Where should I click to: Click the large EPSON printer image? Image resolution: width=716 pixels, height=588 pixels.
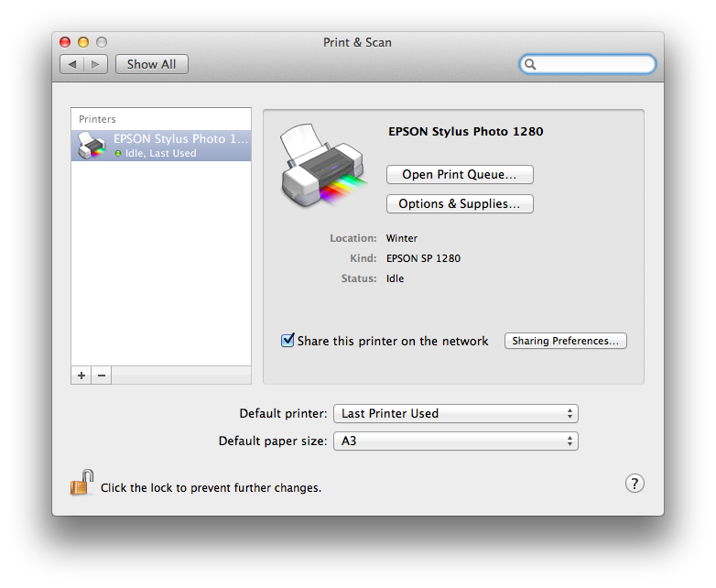point(323,166)
